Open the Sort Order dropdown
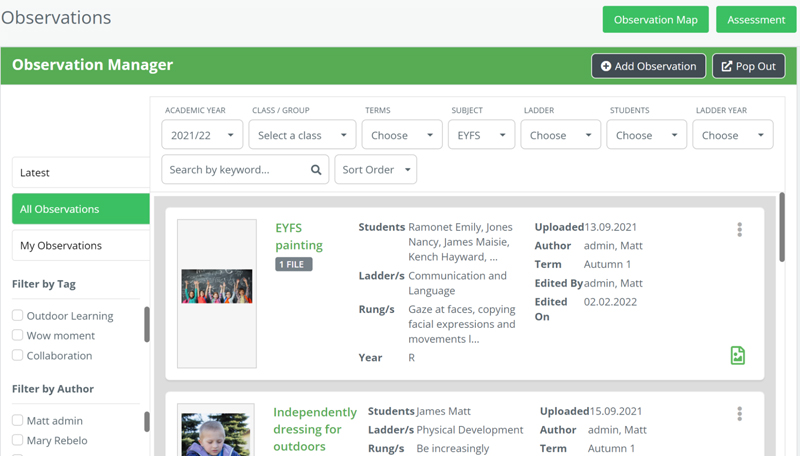This screenshot has height=456, width=800. 376,169
